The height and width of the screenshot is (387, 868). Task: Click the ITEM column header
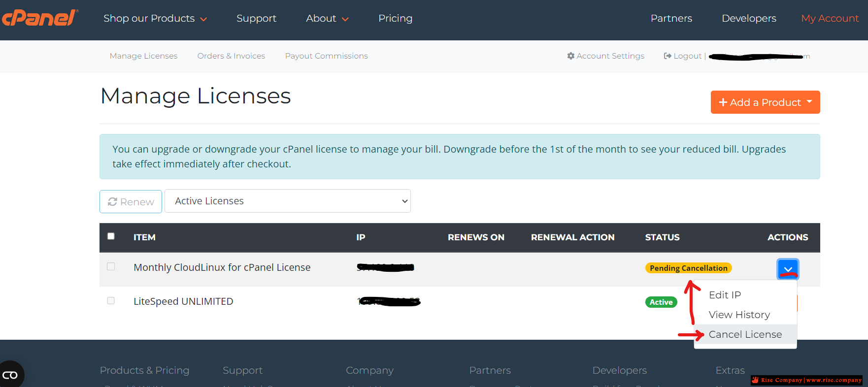click(144, 237)
